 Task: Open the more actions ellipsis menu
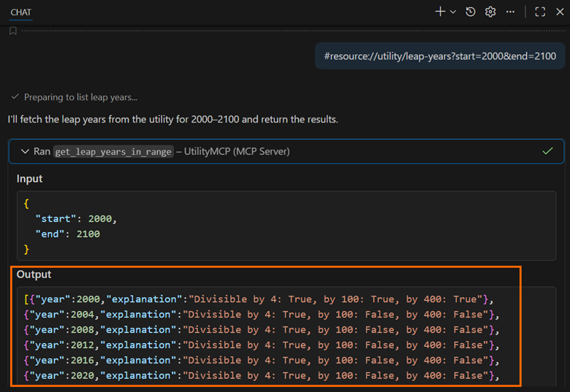[510, 12]
